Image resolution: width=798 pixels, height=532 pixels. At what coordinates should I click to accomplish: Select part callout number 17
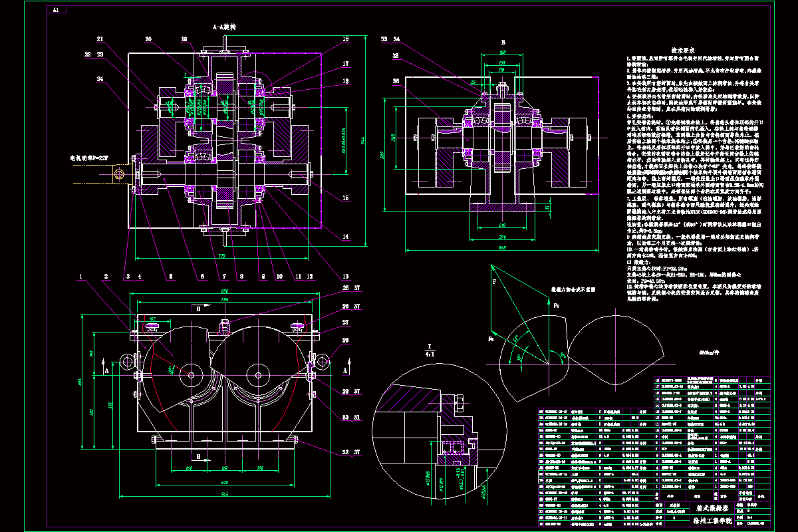click(x=346, y=64)
